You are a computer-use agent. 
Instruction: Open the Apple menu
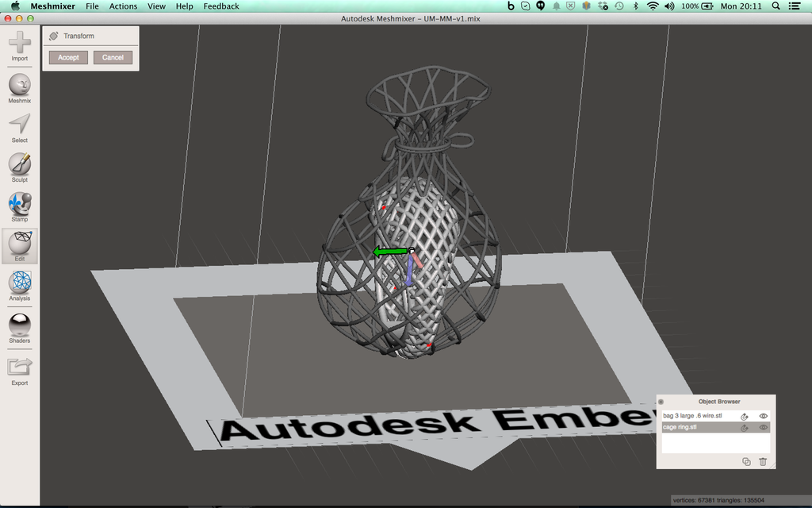coord(15,6)
